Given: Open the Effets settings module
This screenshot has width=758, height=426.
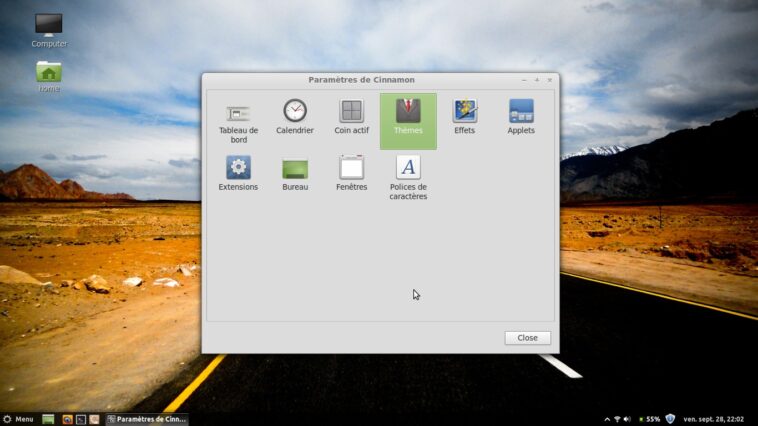Looking at the screenshot, I should click(465, 117).
